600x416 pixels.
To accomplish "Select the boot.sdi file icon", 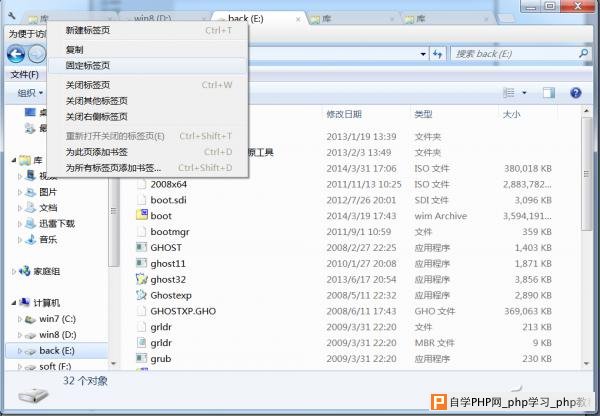I will 142,200.
